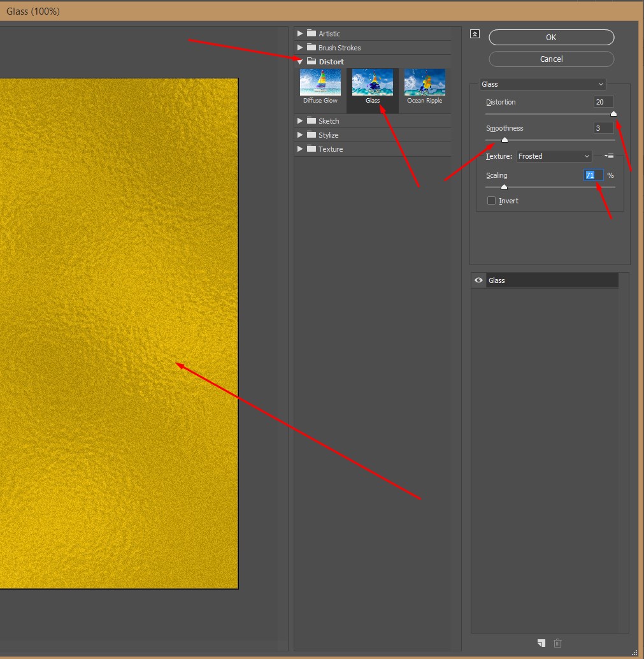Click the Smoothness value input field
644x659 pixels.
click(x=603, y=128)
